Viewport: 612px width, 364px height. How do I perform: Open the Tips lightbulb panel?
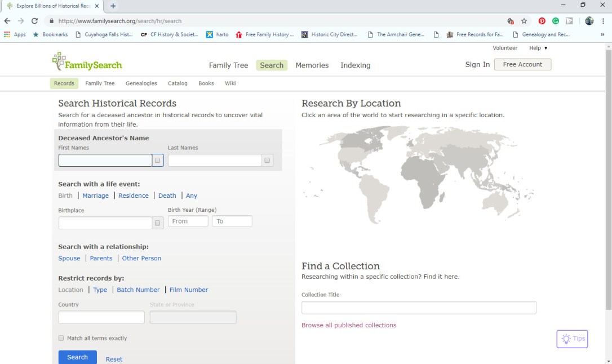coord(572,339)
